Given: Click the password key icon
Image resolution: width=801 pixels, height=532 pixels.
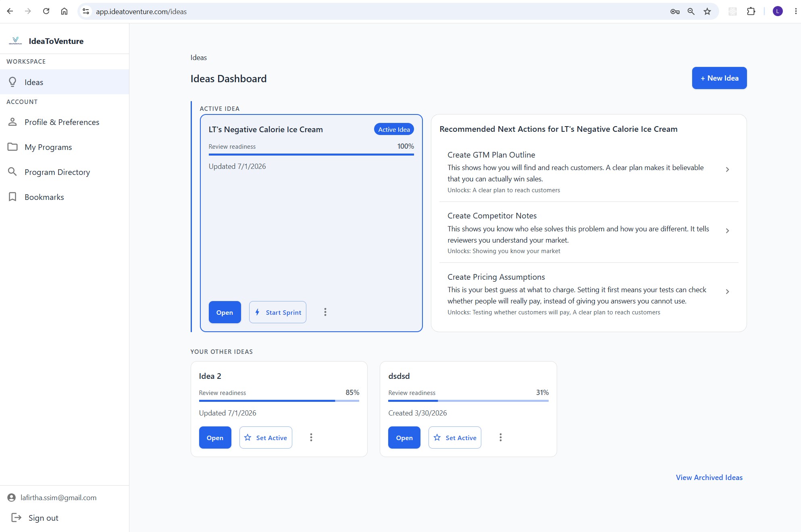Looking at the screenshot, I should [x=675, y=11].
